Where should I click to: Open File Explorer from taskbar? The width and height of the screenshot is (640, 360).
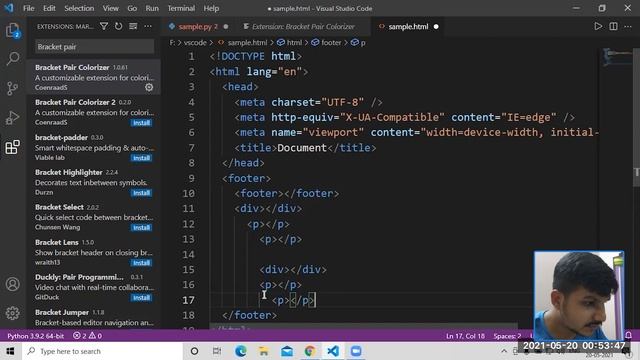(x=264, y=351)
